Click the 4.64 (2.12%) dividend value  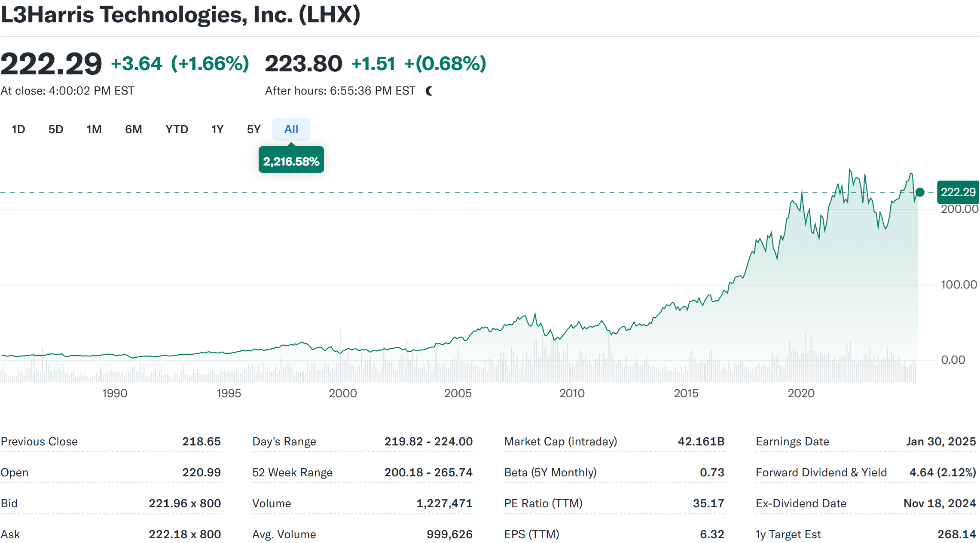pos(943,472)
